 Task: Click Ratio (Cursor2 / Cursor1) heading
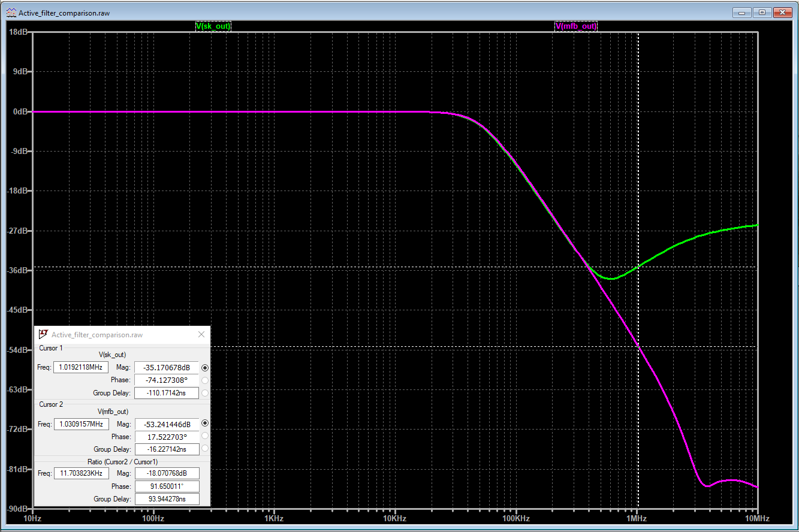click(123, 461)
